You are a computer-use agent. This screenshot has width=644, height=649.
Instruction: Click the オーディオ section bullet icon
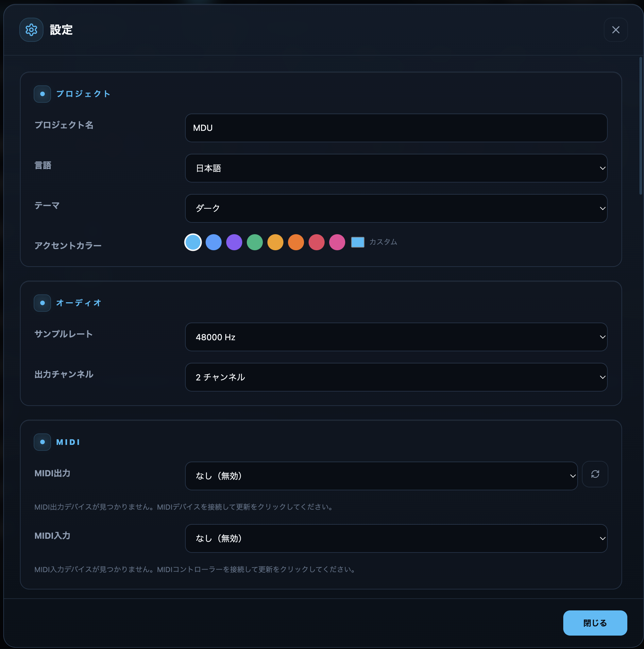click(42, 303)
